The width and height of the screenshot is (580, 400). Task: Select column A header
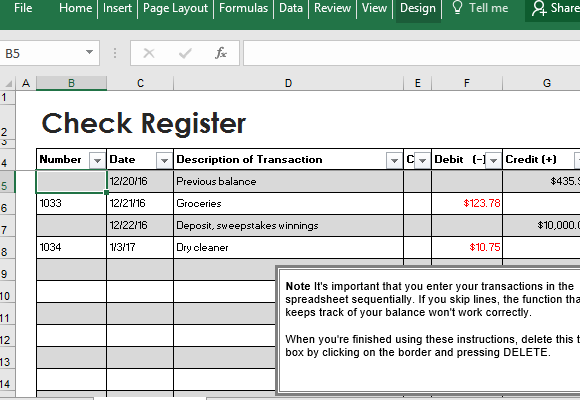tap(26, 83)
